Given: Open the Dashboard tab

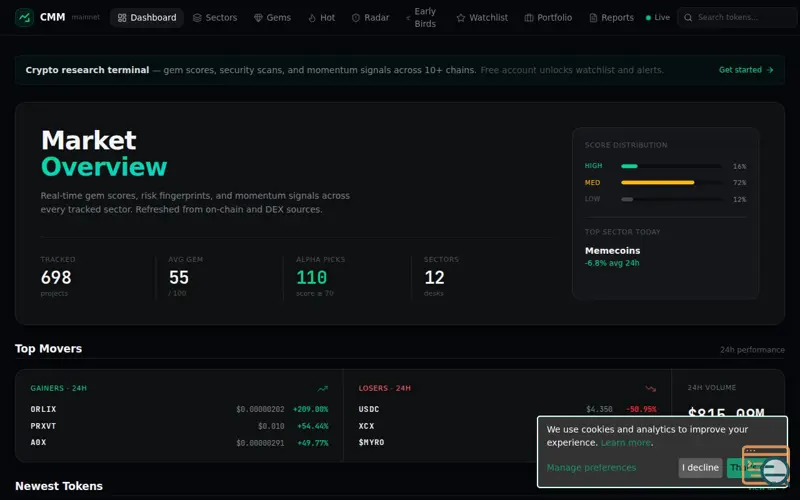Looking at the screenshot, I should [147, 18].
